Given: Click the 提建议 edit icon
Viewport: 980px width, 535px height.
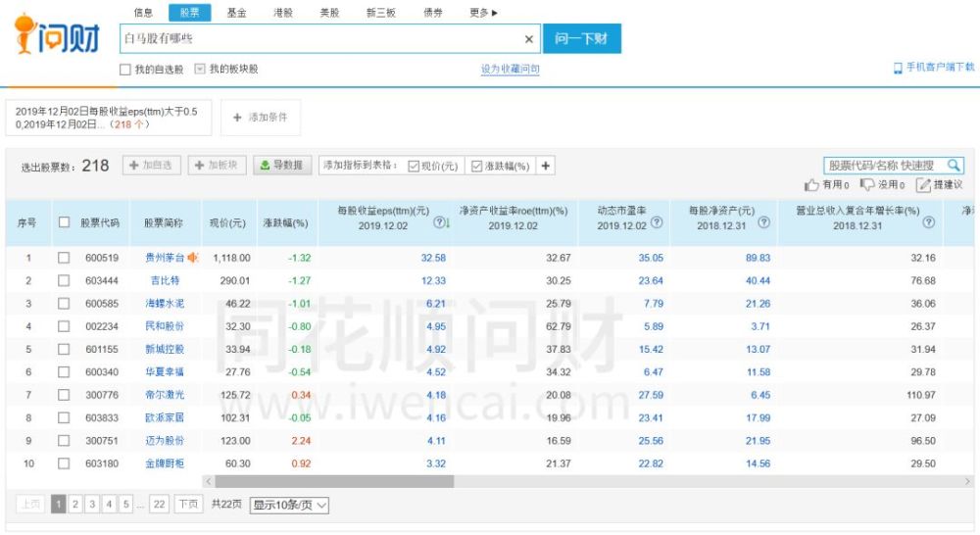Looking at the screenshot, I should 923,185.
